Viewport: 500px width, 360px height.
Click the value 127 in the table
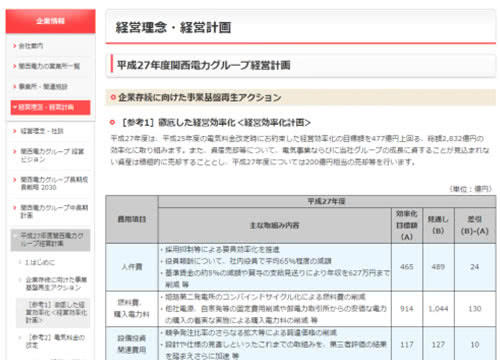click(438, 344)
